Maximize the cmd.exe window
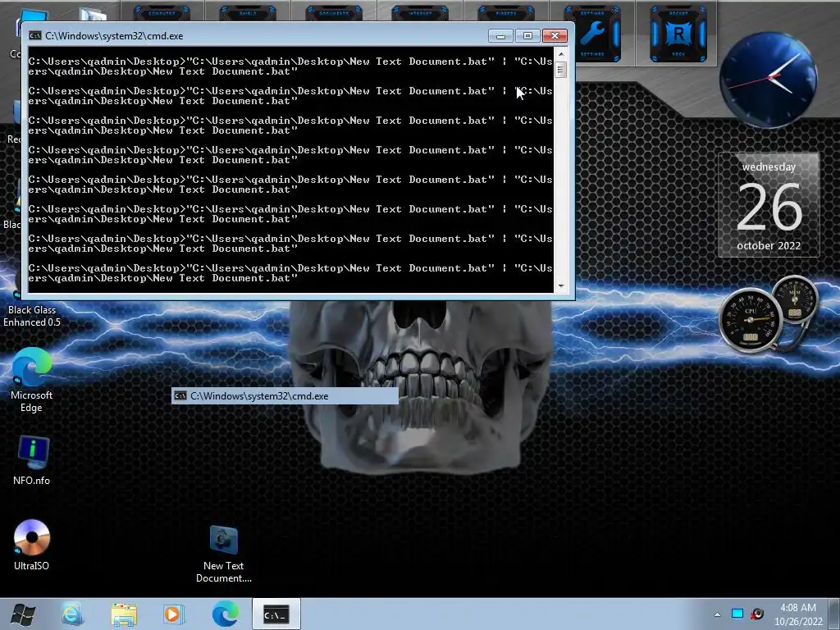The width and height of the screenshot is (840, 630). click(x=527, y=36)
